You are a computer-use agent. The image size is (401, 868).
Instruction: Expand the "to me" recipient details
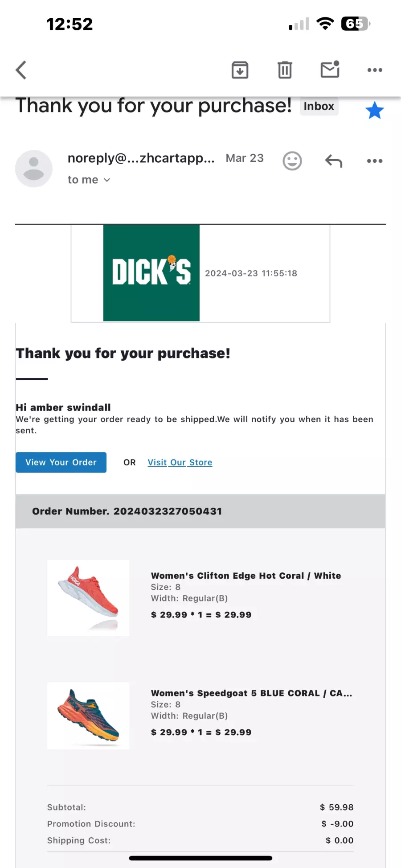click(x=89, y=180)
